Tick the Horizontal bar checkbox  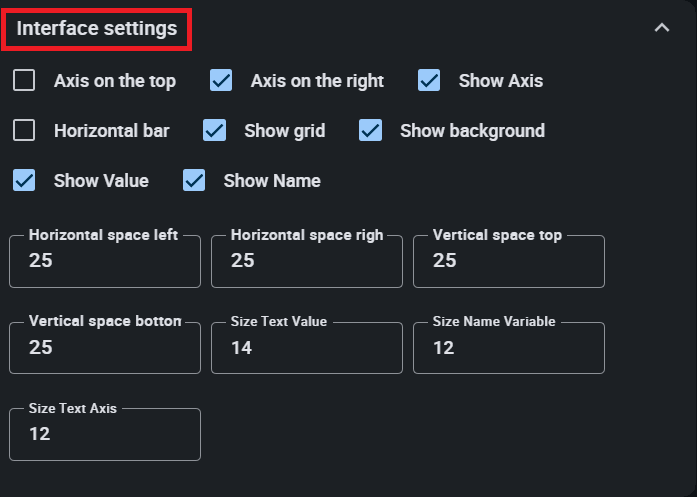(x=24, y=131)
